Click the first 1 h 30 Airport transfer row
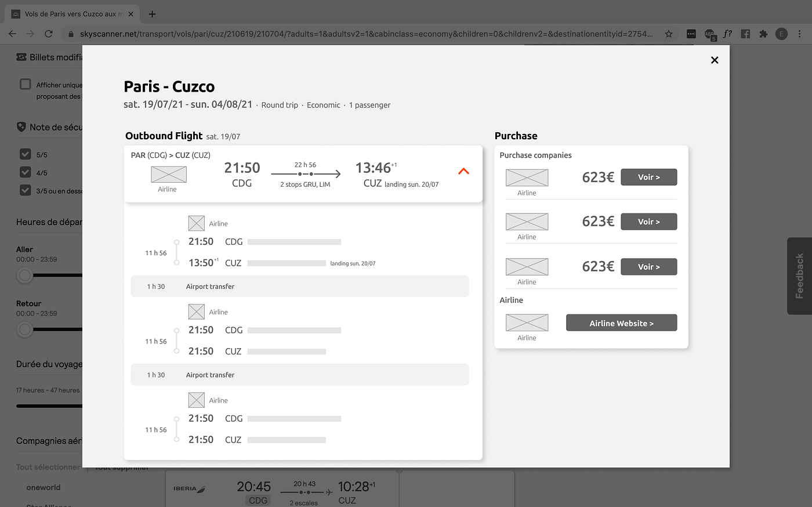The height and width of the screenshot is (507, 812). pyautogui.click(x=300, y=286)
